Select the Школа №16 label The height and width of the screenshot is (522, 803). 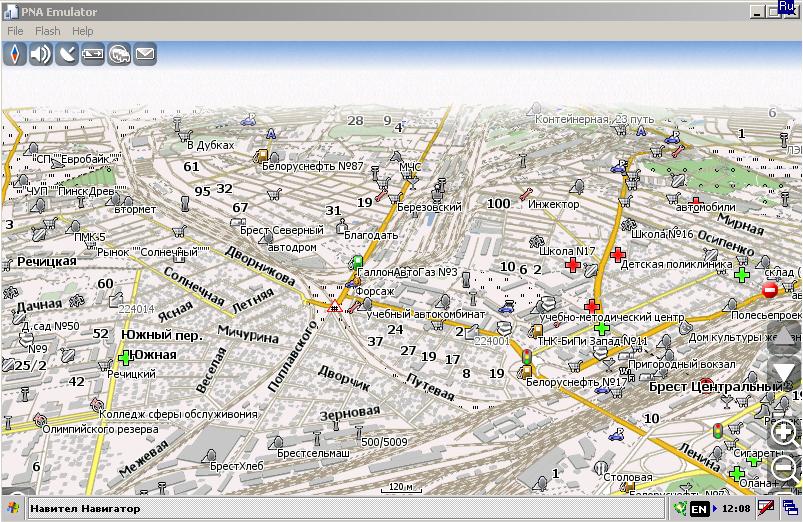click(x=662, y=234)
